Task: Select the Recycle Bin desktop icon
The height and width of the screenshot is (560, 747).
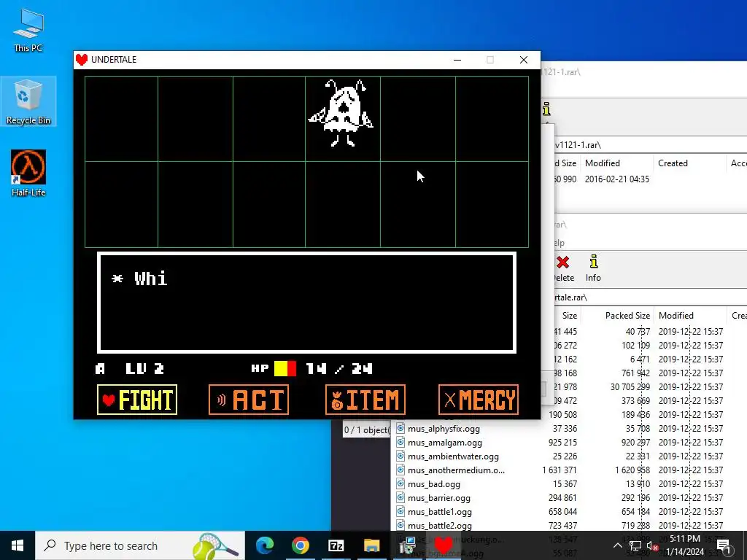Action: pyautogui.click(x=28, y=102)
